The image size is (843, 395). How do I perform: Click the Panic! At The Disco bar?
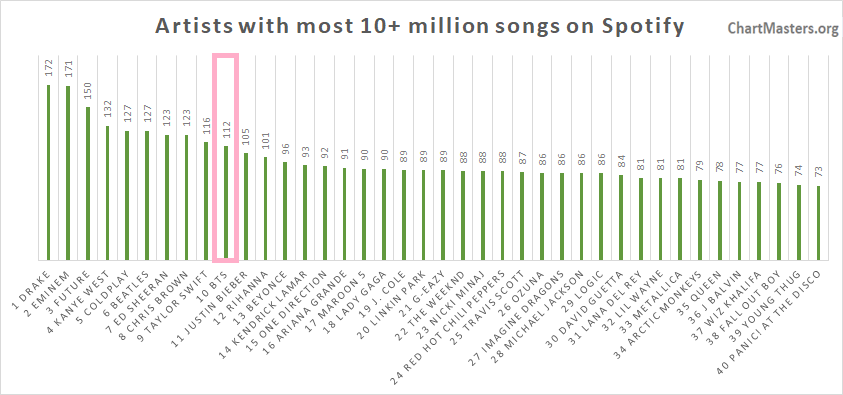pyautogui.click(x=818, y=222)
